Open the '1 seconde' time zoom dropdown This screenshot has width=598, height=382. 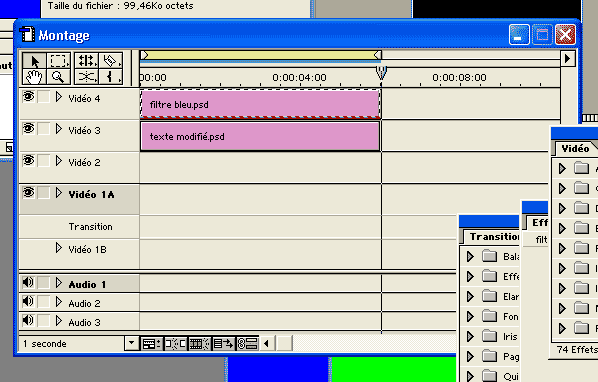tap(131, 343)
